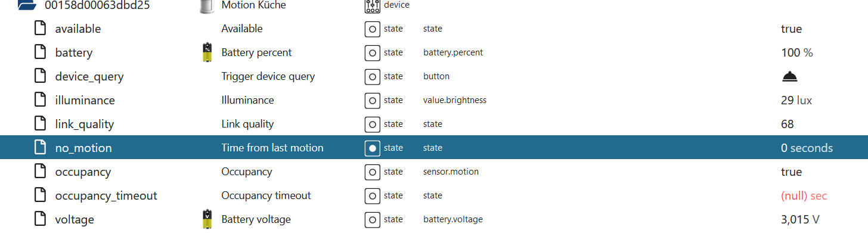Screen dimensions: 868x233
Task: Click the device type icon next to device
Action: 372,6
